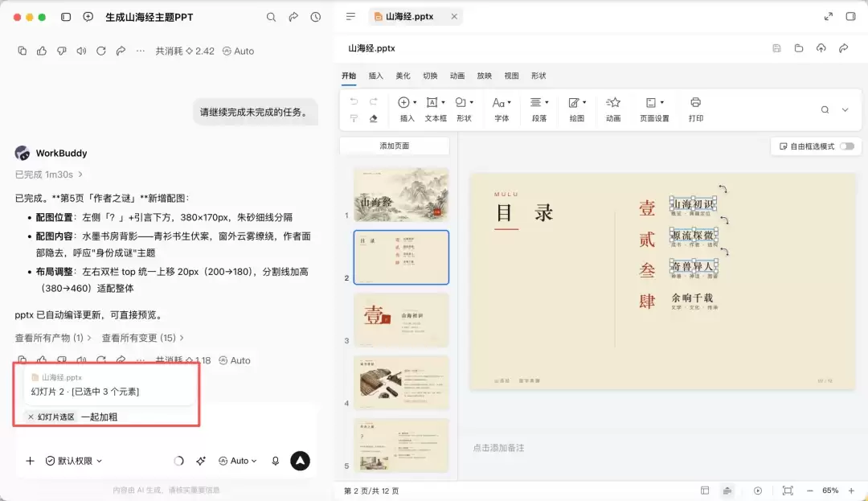Screen dimensions: 868x501
Task: Switch to the 美化 ribbon tab
Action: click(x=403, y=76)
